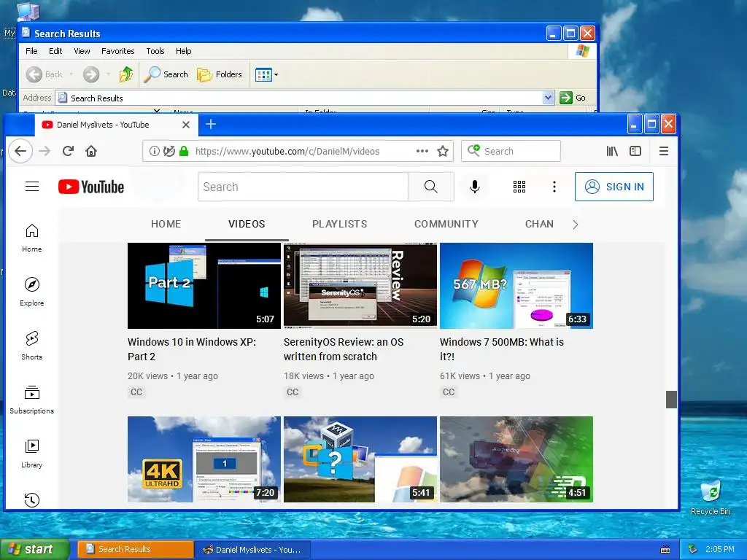Open the 4:51 duration video thumbnail

[x=516, y=459]
